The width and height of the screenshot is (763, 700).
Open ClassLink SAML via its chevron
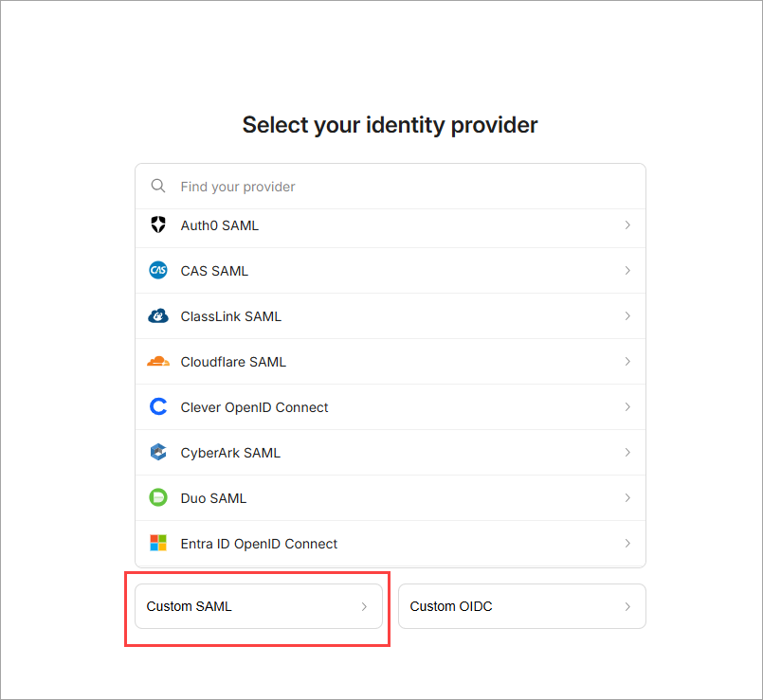point(627,315)
